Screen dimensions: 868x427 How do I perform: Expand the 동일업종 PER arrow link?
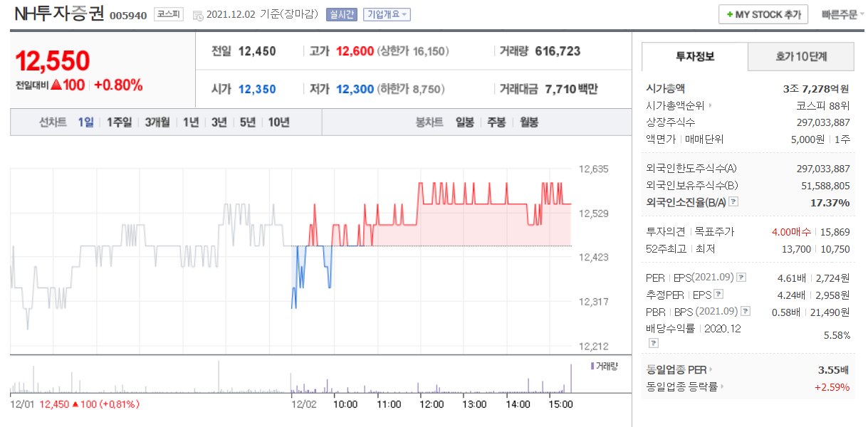click(710, 369)
